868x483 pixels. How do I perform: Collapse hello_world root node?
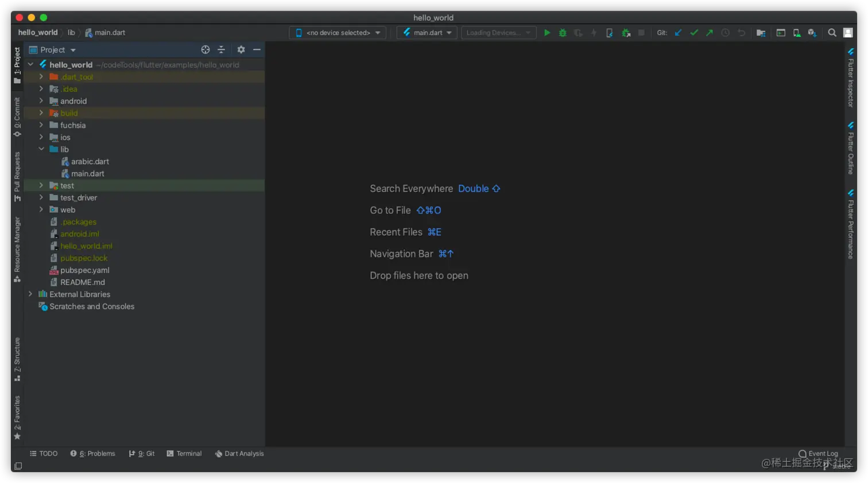(30, 65)
